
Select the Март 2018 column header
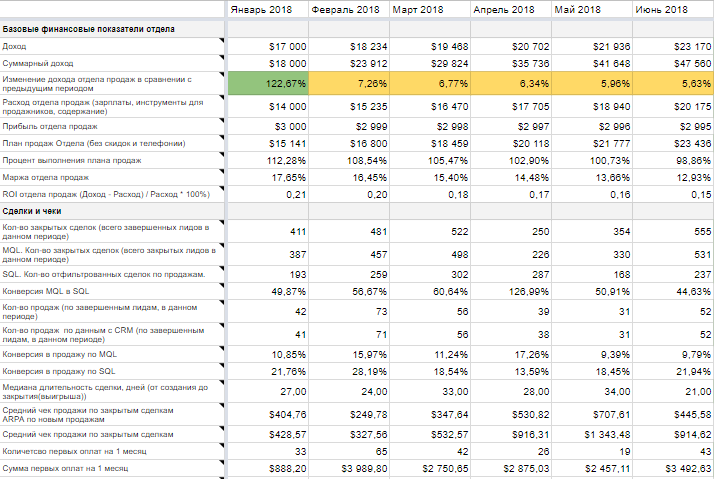[429, 9]
